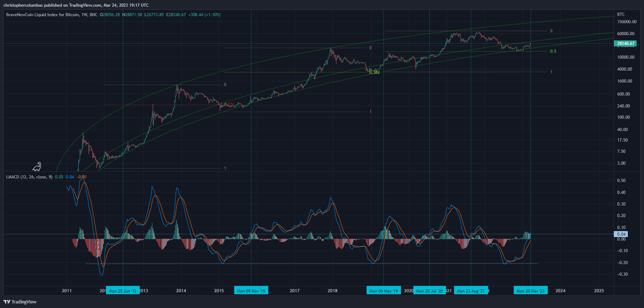The image size is (644, 308).
Task: Select the current price label 28340.67
Action: [x=626, y=44]
